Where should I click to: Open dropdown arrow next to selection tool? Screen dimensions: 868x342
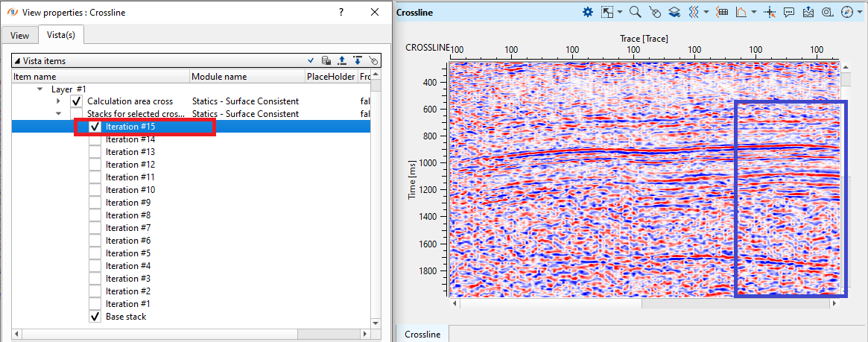point(620,12)
